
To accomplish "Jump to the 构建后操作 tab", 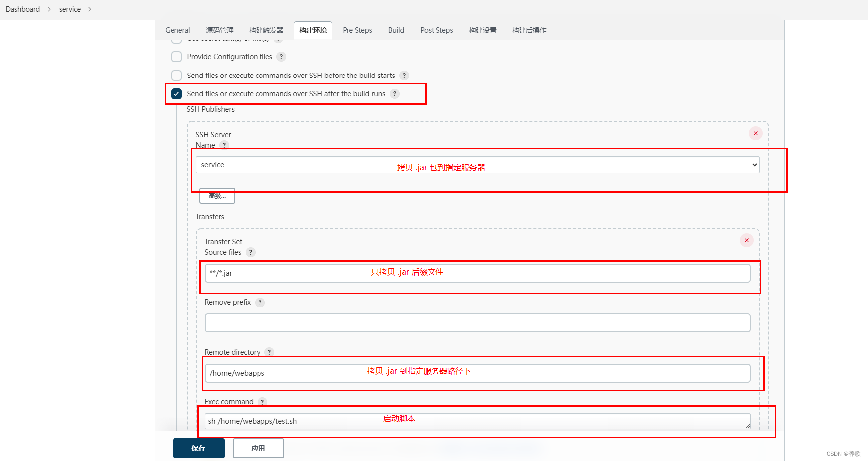I will (529, 30).
